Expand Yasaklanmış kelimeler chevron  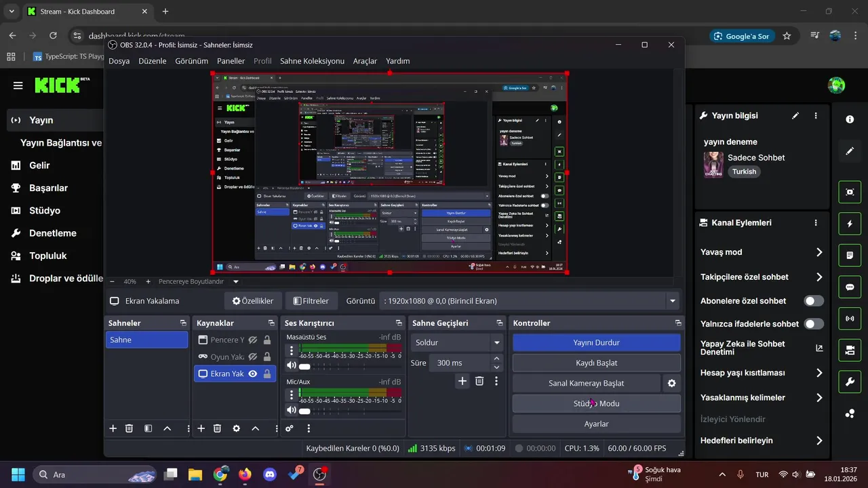[819, 398]
